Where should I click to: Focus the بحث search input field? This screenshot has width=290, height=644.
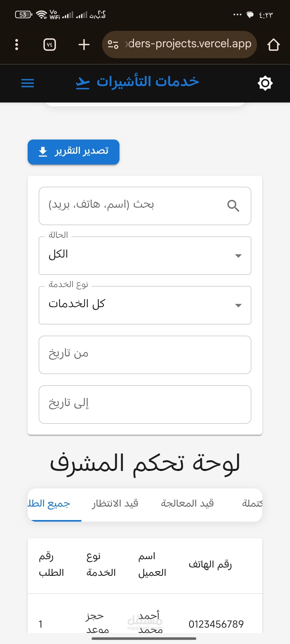[x=145, y=206]
